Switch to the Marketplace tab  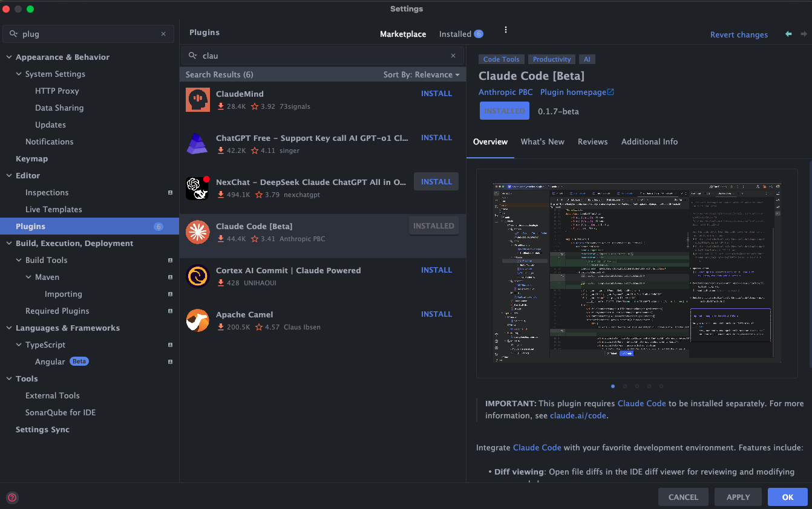(403, 34)
